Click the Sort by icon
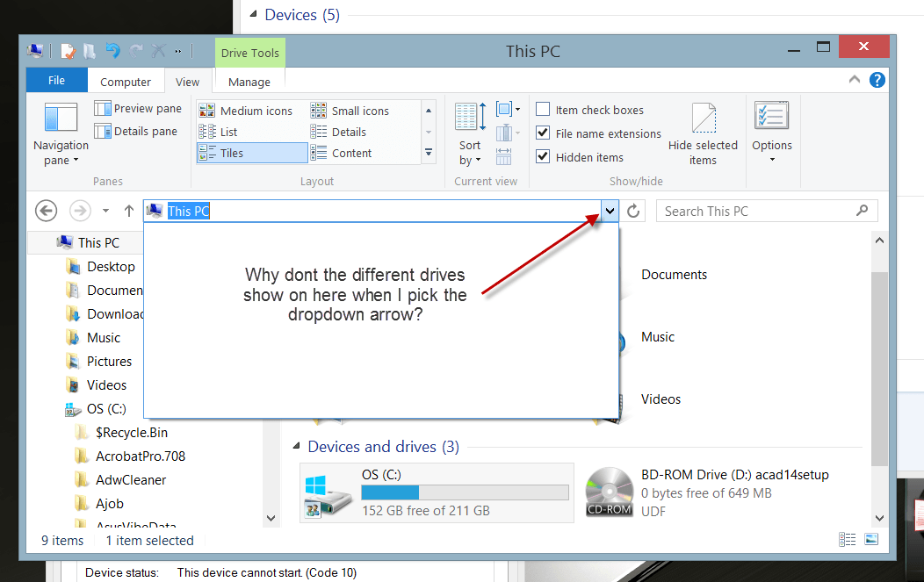This screenshot has width=924, height=582. click(470, 118)
